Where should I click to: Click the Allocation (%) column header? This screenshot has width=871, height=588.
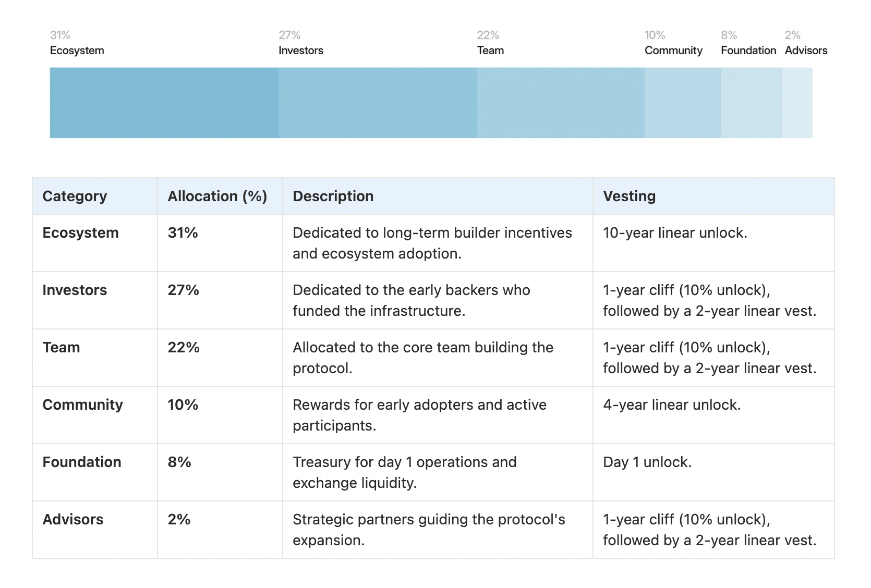[x=217, y=197]
